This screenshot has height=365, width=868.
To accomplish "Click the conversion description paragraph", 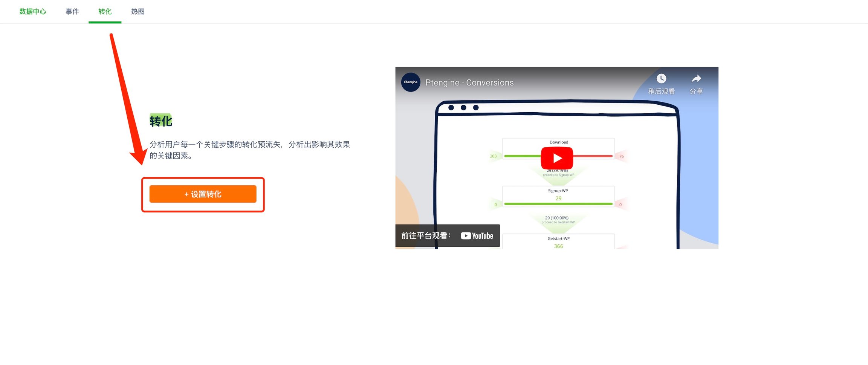I will tap(250, 150).
